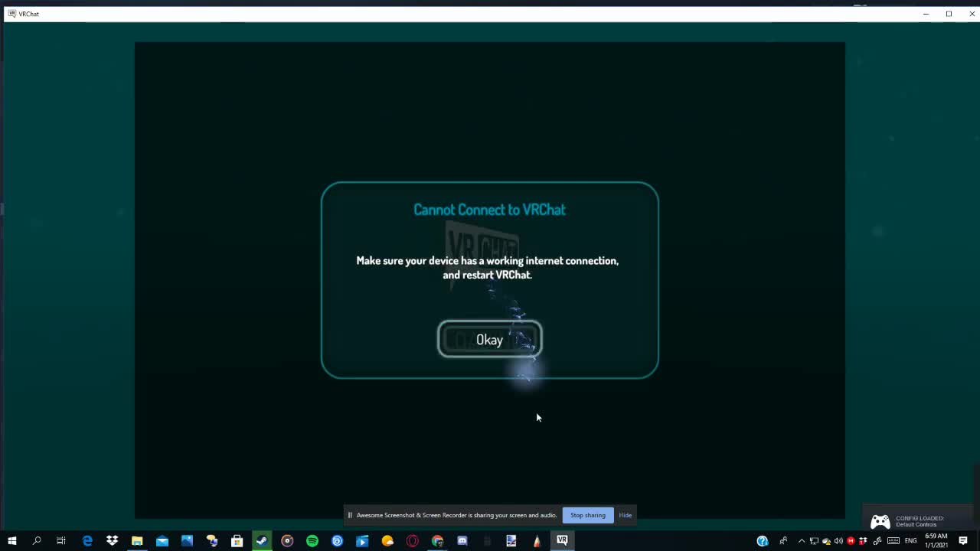The width and height of the screenshot is (980, 551).
Task: Open Microsoft Store from the taskbar
Action: [x=237, y=541]
